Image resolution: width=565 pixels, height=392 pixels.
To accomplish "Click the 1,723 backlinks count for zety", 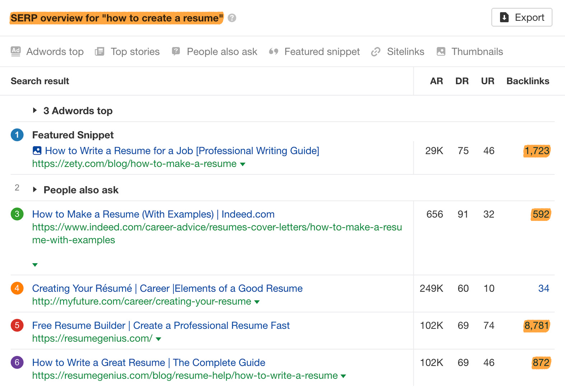I will coord(537,151).
